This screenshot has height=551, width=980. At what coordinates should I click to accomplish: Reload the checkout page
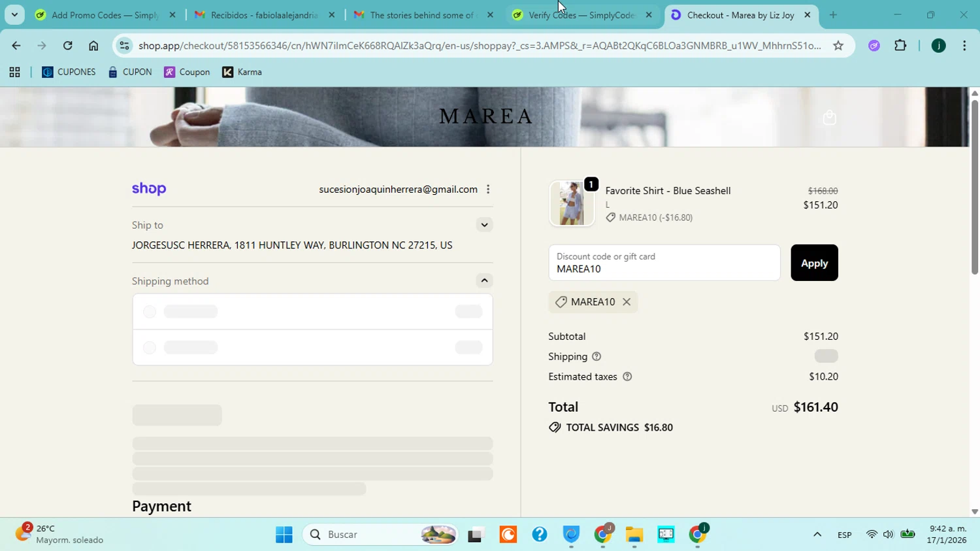[x=68, y=46]
